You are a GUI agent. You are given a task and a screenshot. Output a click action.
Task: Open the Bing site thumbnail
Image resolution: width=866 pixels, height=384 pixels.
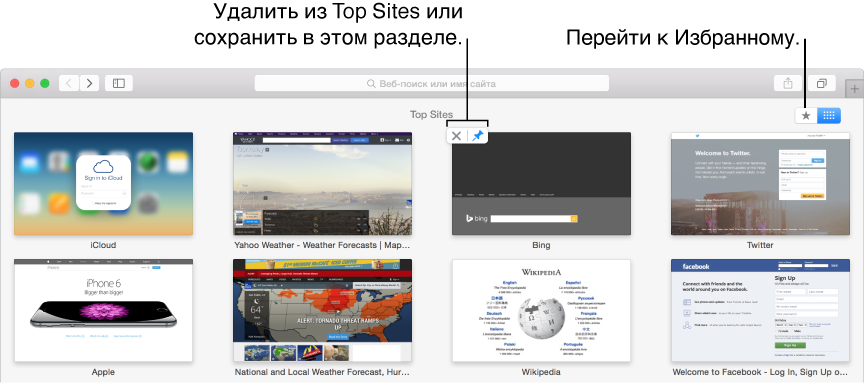click(x=541, y=183)
